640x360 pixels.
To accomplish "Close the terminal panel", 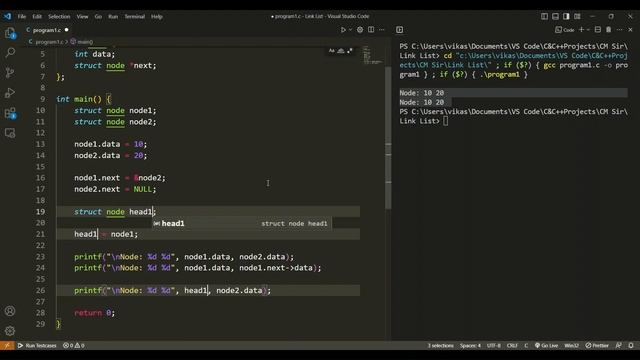I will pyautogui.click(x=630, y=30).
